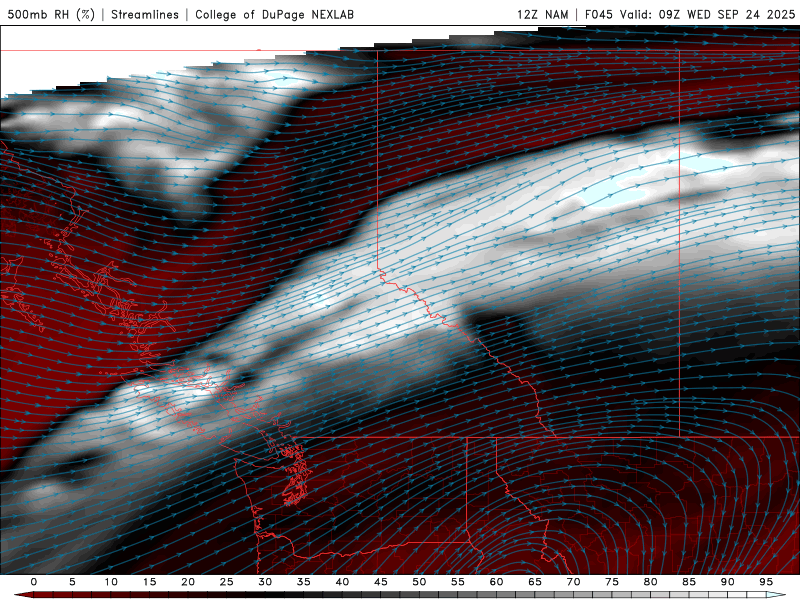Click the "F045" forecast hour text
The width and height of the screenshot is (800, 600).
coord(598,14)
